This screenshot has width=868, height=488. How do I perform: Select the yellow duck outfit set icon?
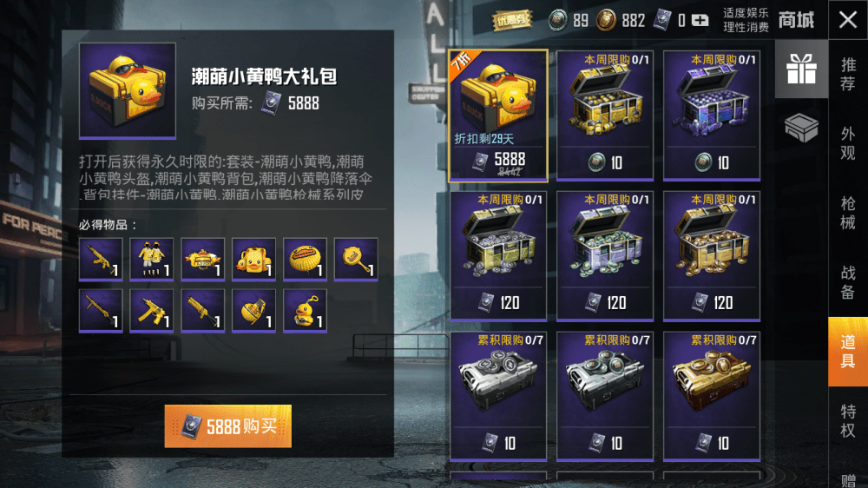[x=151, y=260]
